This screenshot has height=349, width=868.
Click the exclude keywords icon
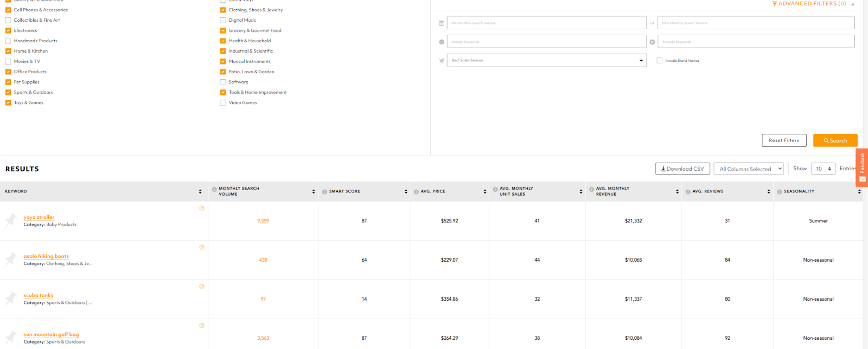pos(652,42)
